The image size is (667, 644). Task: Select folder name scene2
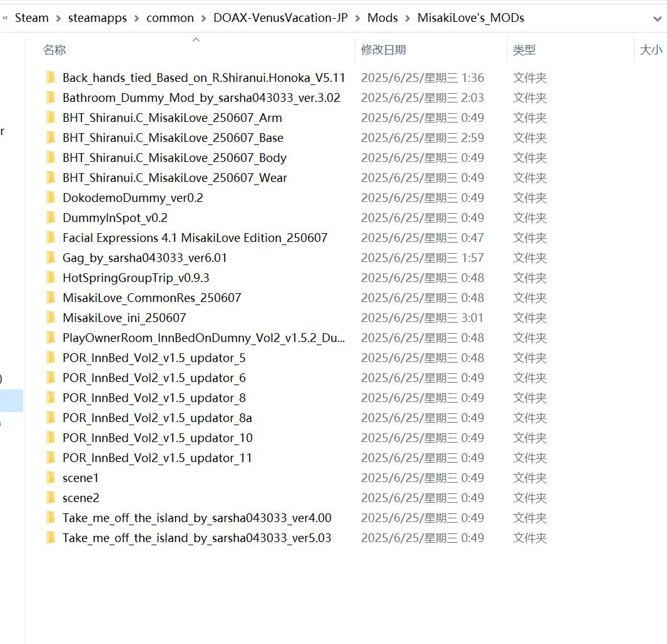[x=81, y=497]
